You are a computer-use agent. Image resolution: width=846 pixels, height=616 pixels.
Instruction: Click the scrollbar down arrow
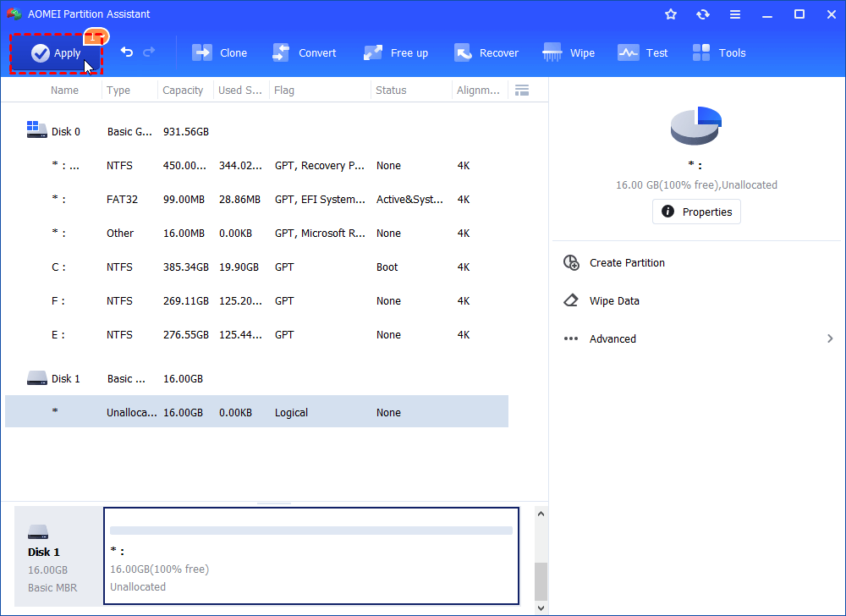541,606
